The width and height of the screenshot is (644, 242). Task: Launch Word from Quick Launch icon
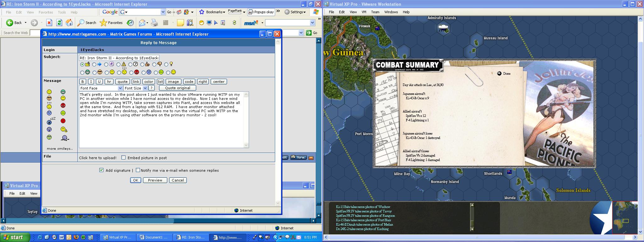tap(61, 237)
